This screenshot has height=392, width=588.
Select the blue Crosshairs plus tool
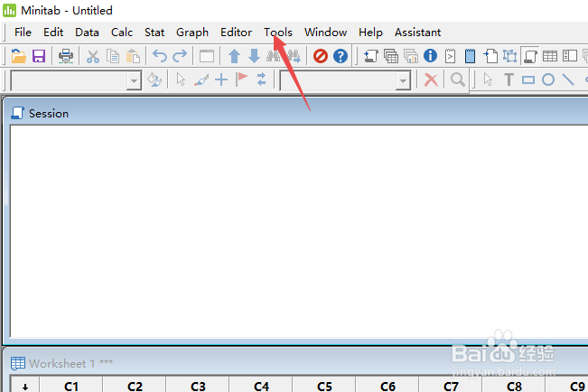coord(221,79)
